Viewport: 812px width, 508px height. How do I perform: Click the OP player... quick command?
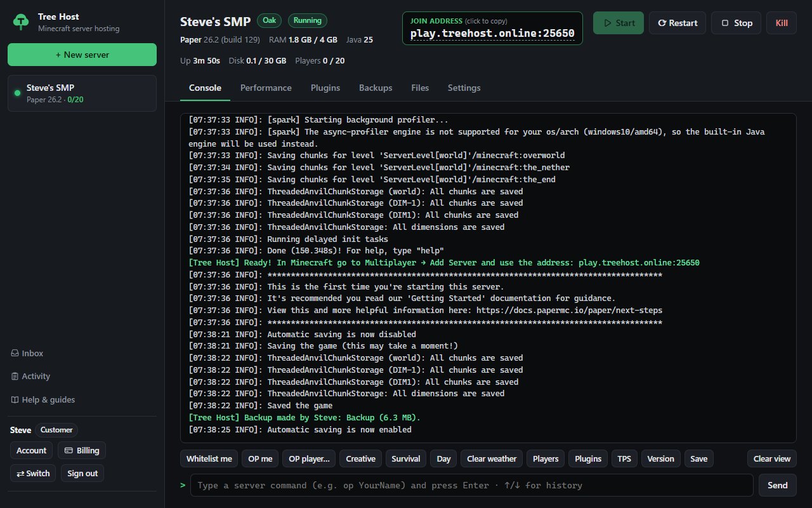click(x=309, y=458)
